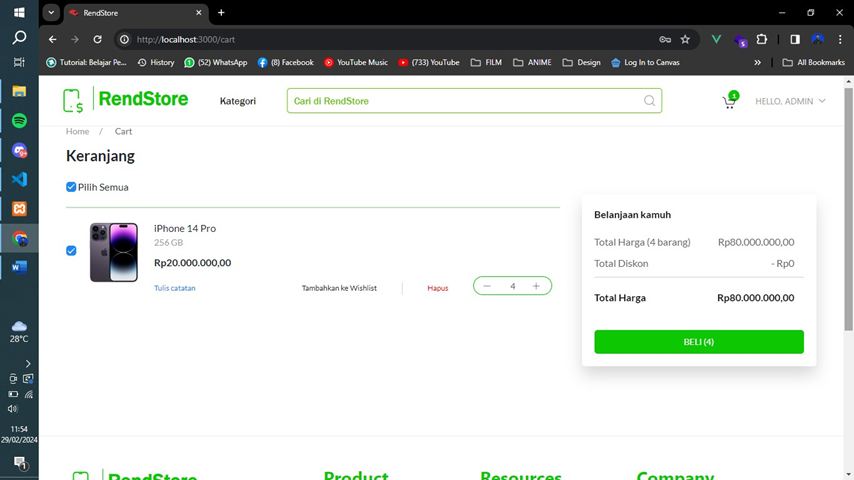Open Discord from the taskbar

[19, 150]
